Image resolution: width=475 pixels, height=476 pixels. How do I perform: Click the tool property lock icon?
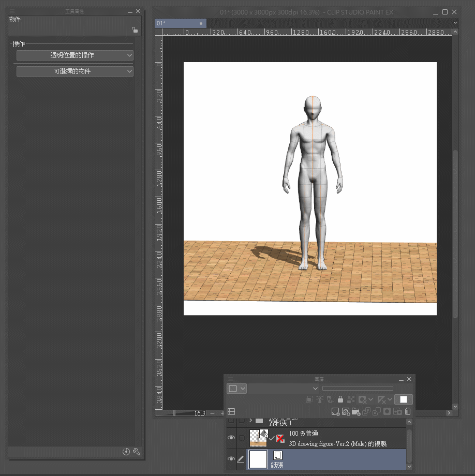pyautogui.click(x=135, y=30)
